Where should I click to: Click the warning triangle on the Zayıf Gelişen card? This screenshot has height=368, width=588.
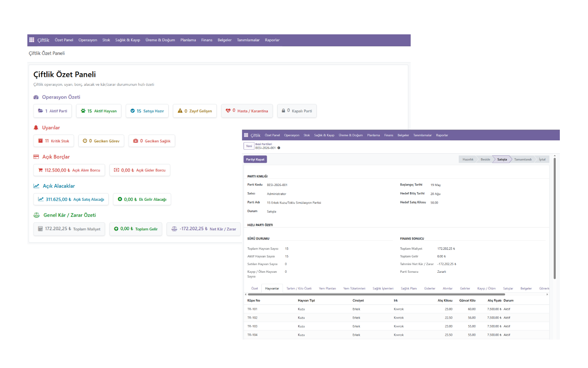(180, 111)
